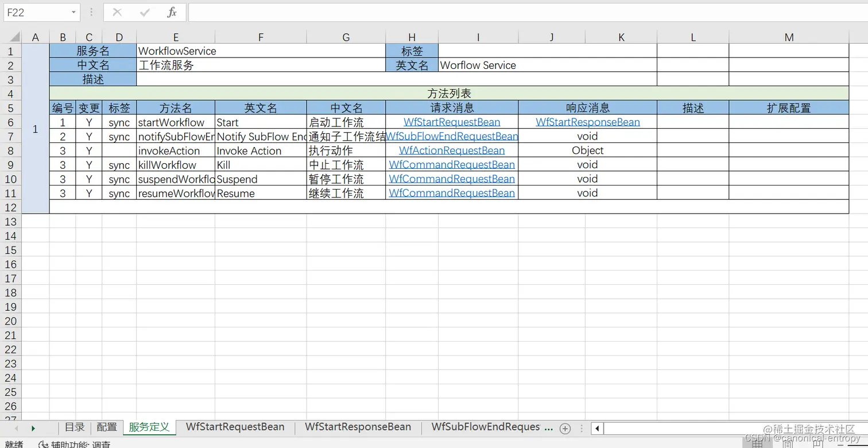Click the 英文名 label cell in row 2
Image resolution: width=868 pixels, height=448 pixels.
click(412, 65)
